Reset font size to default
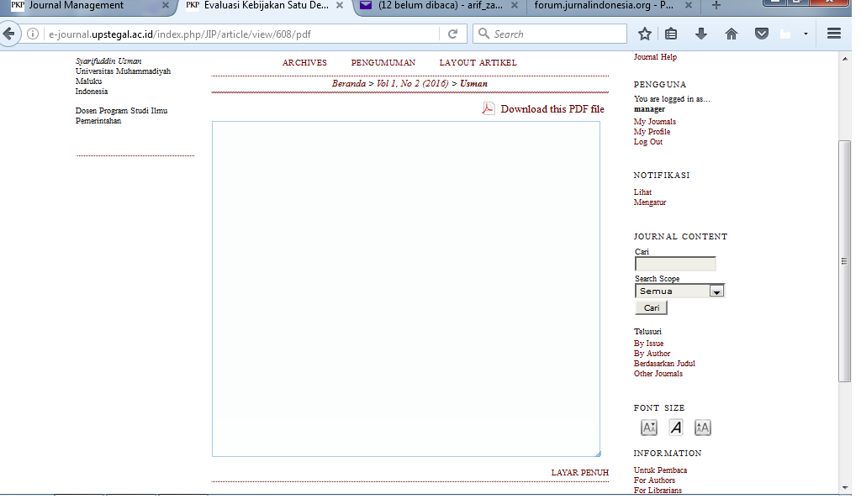 (x=676, y=428)
